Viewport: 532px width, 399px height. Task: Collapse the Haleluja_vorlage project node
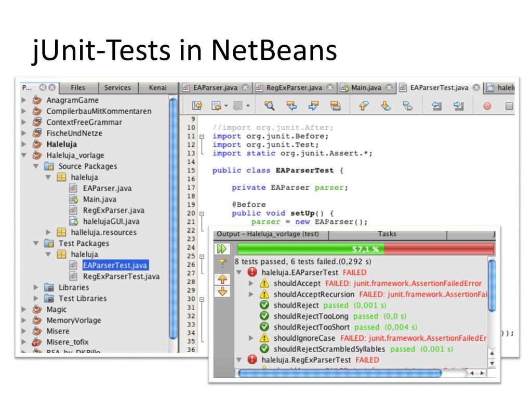[x=24, y=155]
